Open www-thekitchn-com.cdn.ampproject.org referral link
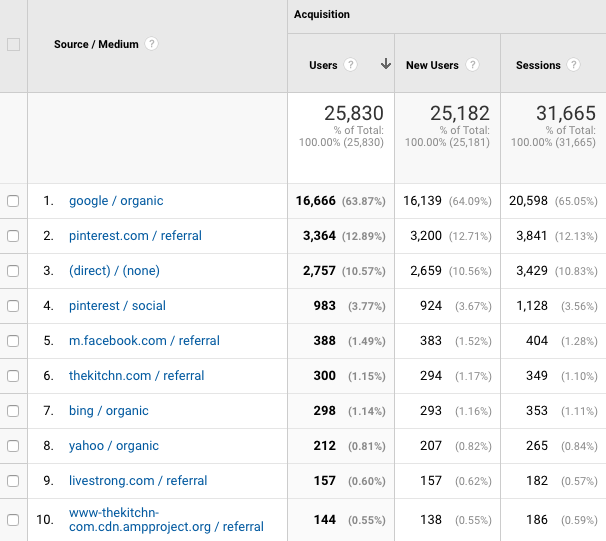Screen dimensions: 606x541 166,520
